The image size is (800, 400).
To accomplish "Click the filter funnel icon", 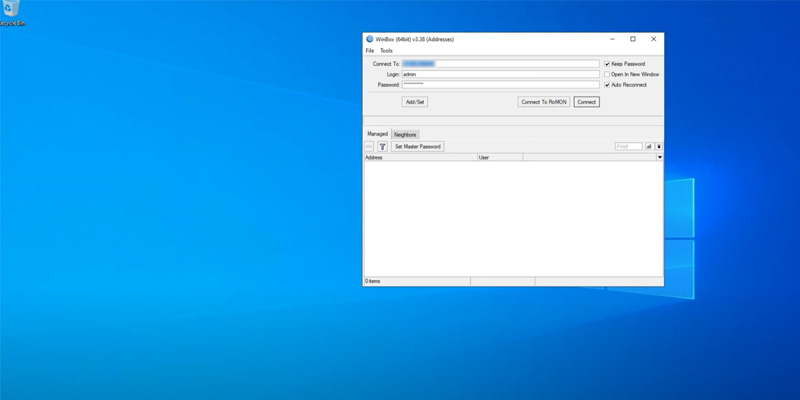I will (x=382, y=147).
